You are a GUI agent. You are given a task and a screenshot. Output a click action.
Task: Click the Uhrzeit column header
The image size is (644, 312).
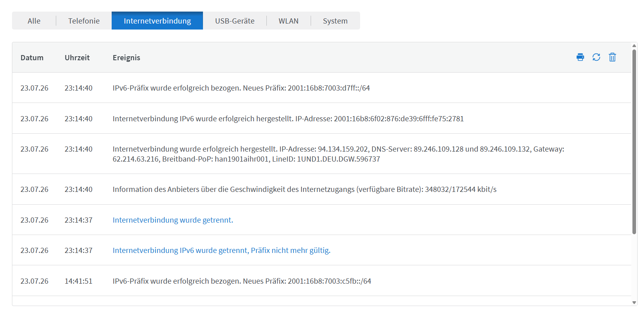[77, 57]
